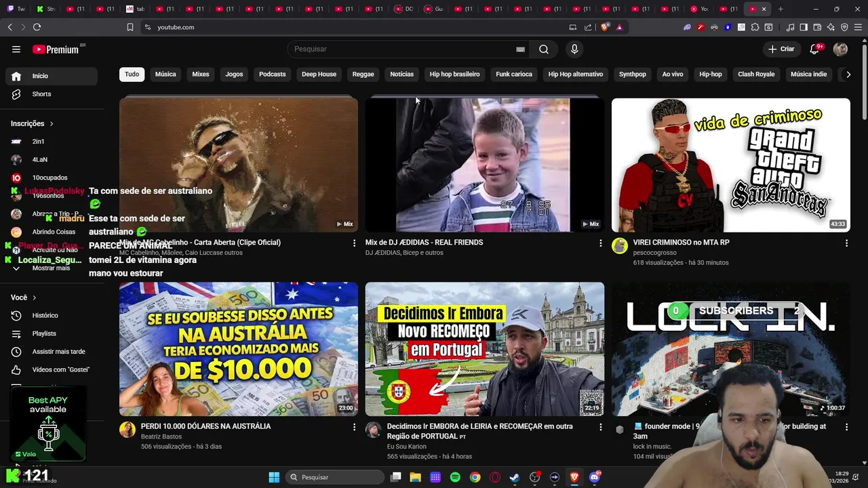Open options for MC Cabelinho mix video

point(354,243)
